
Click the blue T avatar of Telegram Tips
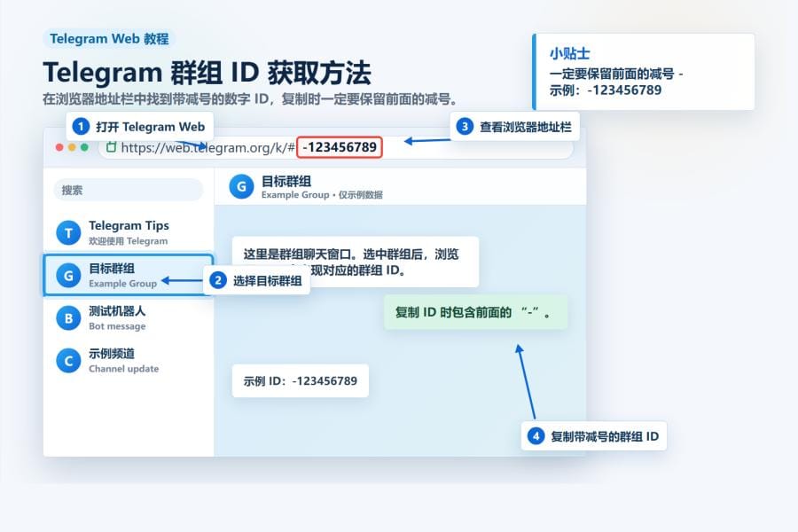68,233
